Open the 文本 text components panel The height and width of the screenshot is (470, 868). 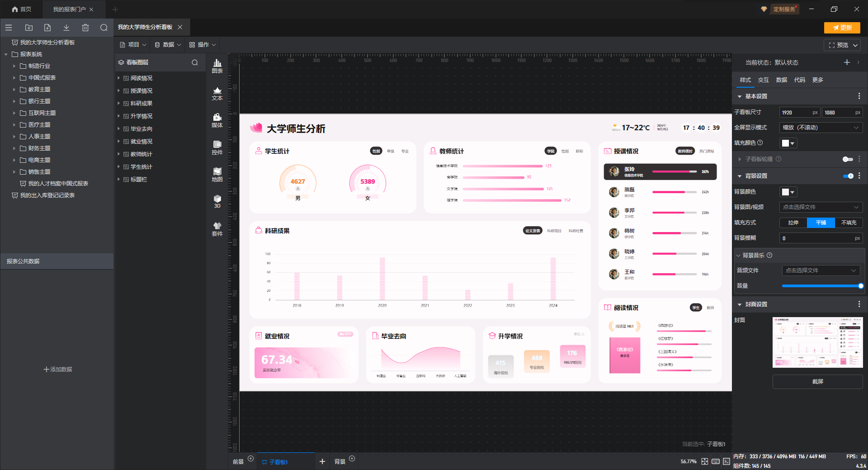(217, 93)
